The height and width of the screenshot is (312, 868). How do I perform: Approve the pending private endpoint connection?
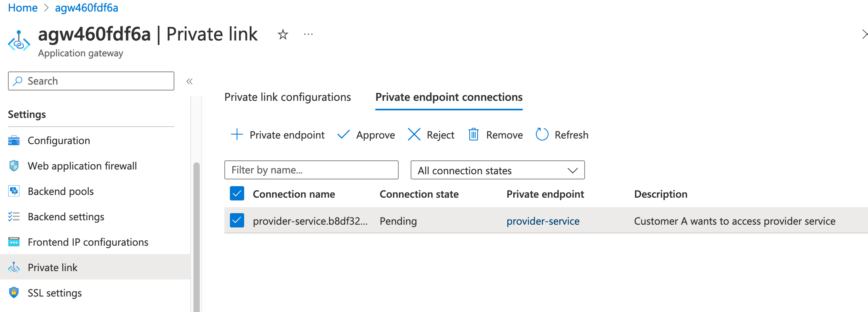coord(365,135)
